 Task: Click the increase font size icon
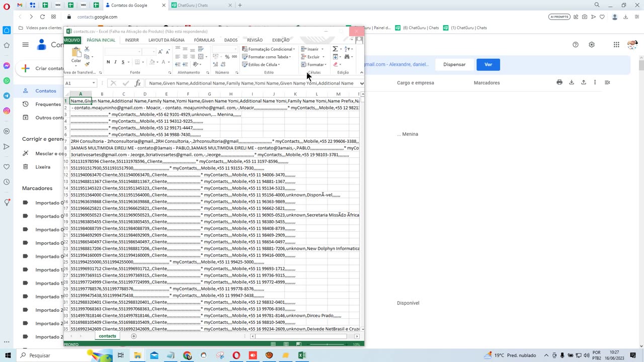[160, 52]
